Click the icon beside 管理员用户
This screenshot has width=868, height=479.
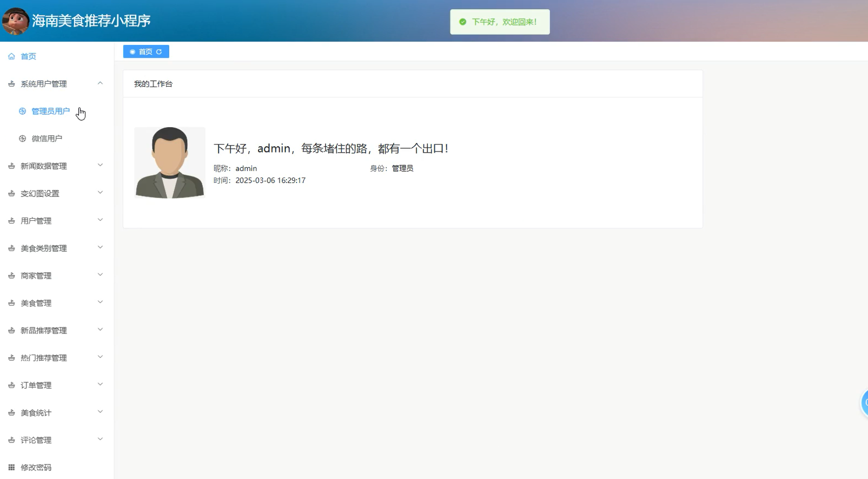pyautogui.click(x=22, y=111)
